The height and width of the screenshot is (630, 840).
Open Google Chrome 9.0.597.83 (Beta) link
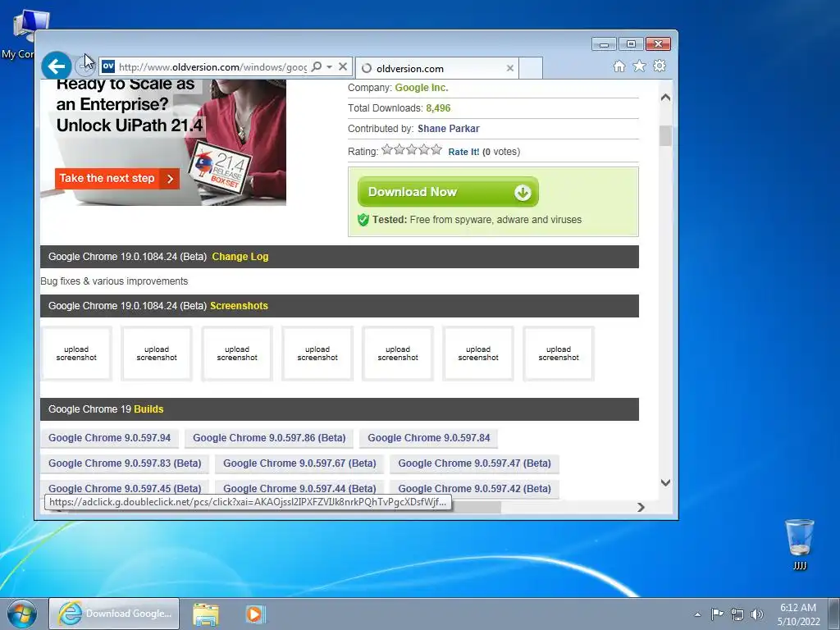[x=125, y=463]
